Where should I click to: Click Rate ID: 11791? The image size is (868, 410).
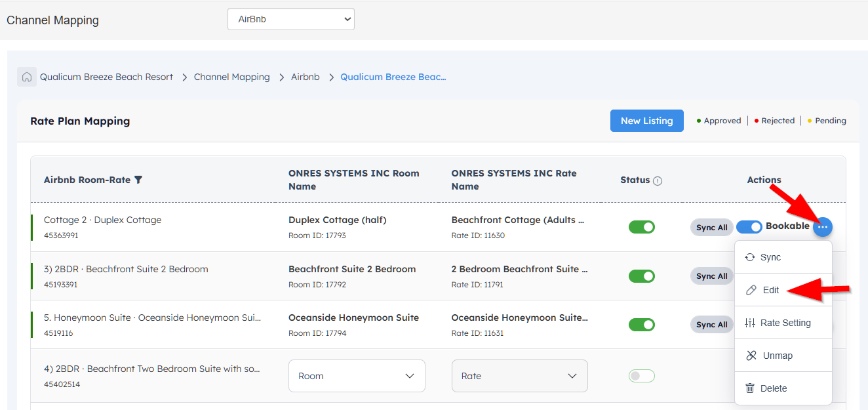pyautogui.click(x=478, y=285)
